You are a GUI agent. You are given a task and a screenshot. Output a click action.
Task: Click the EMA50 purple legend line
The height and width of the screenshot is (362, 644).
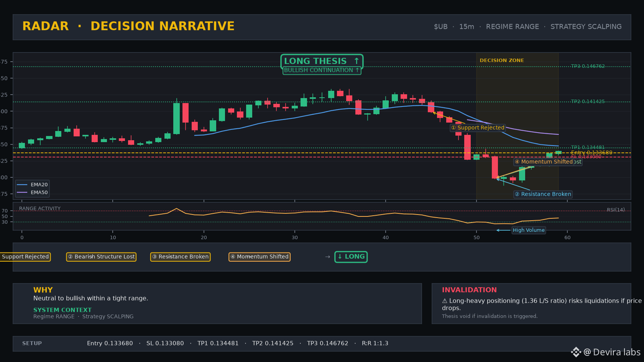[22, 193]
